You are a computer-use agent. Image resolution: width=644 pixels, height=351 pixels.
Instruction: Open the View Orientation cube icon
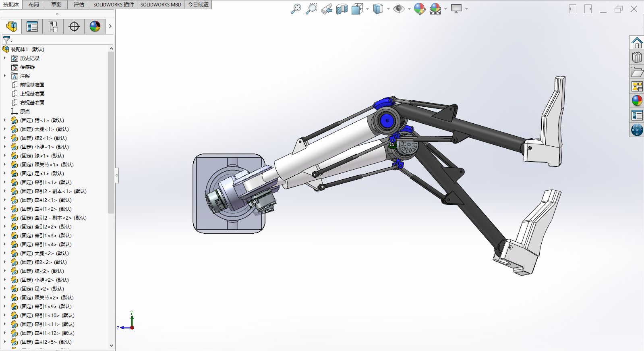pyautogui.click(x=357, y=9)
